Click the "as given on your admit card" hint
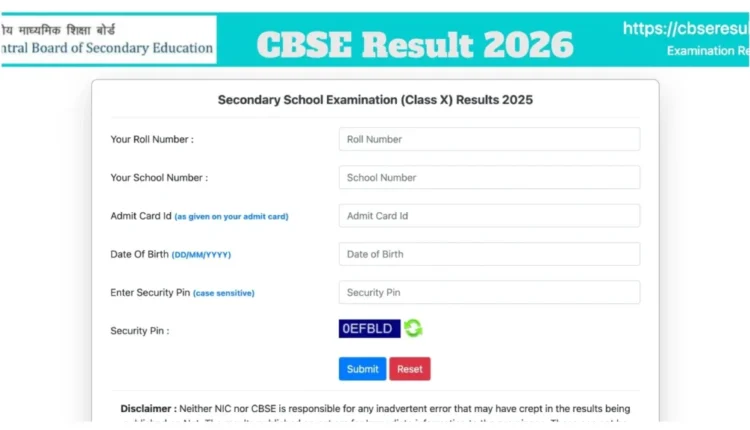Image resolution: width=750 pixels, height=430 pixels. click(231, 217)
